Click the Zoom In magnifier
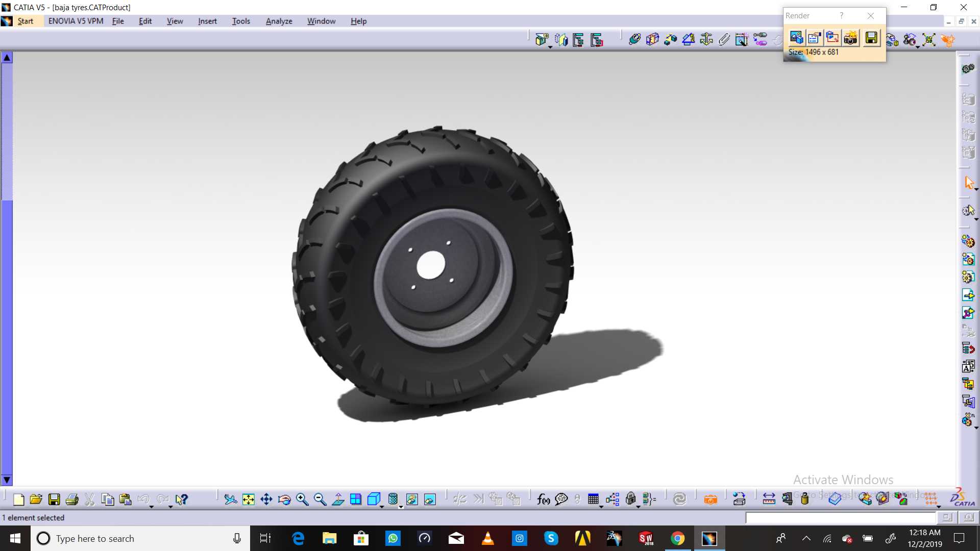The height and width of the screenshot is (551, 980). tap(302, 499)
